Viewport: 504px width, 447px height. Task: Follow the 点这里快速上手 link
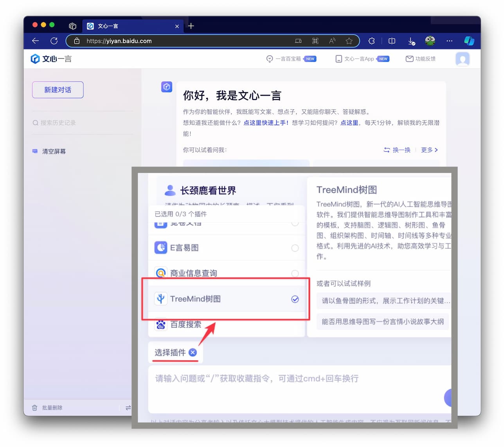266,123
